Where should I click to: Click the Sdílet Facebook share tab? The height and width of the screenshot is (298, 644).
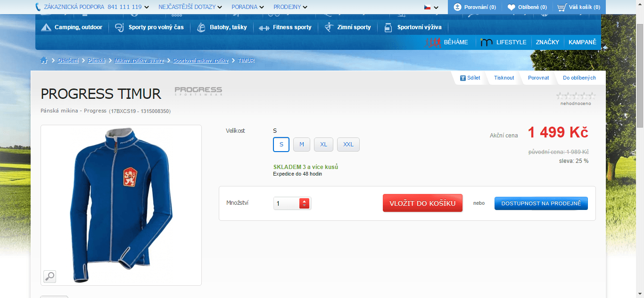tap(470, 78)
